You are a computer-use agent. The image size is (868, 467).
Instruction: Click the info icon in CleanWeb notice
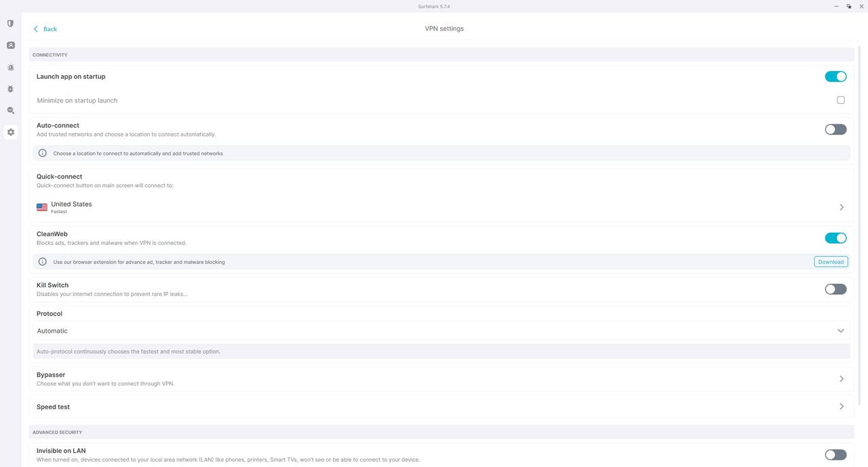[43, 261]
